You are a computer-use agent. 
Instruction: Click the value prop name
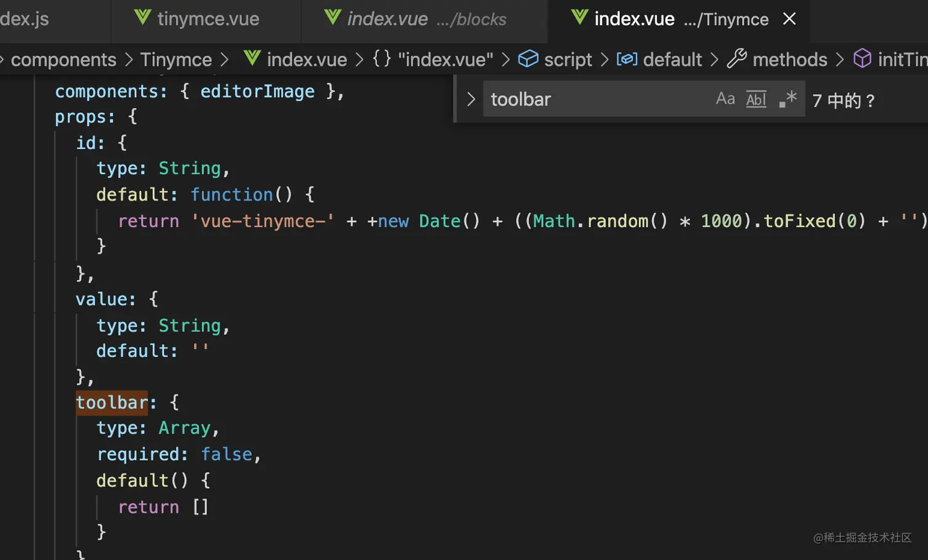101,299
